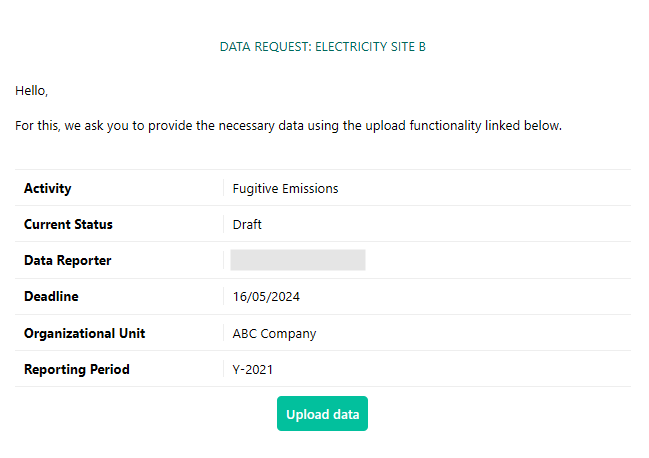649x458 pixels.
Task: Click 'ELECTRICITY SITE B' in the title
Action: pyautogui.click(x=370, y=47)
